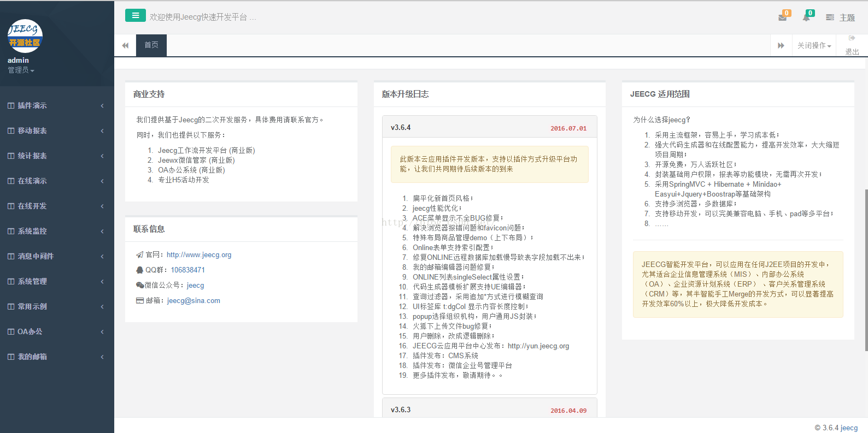Click the table icon beside 系统管理

(x=11, y=281)
